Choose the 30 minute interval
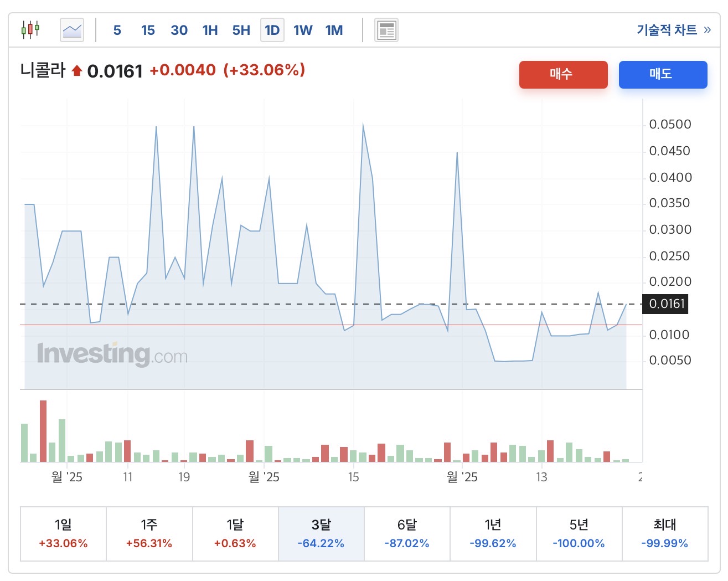The height and width of the screenshot is (581, 728). tap(179, 30)
